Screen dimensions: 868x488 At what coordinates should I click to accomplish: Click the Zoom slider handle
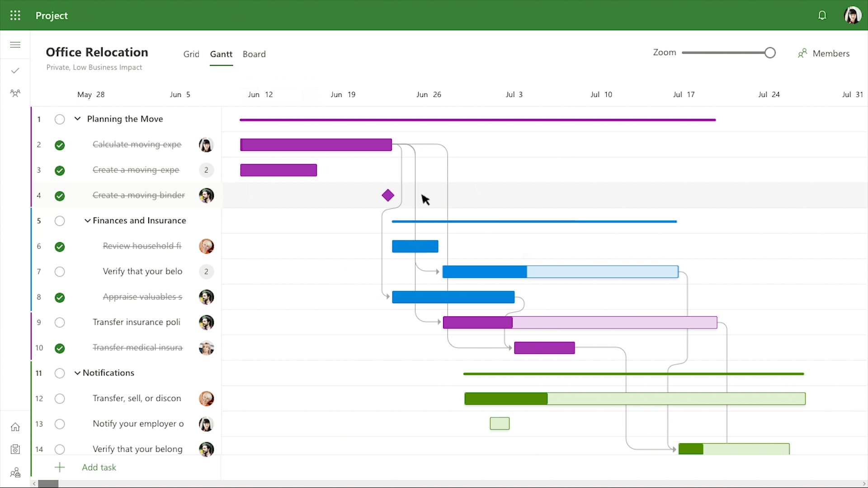pos(770,53)
